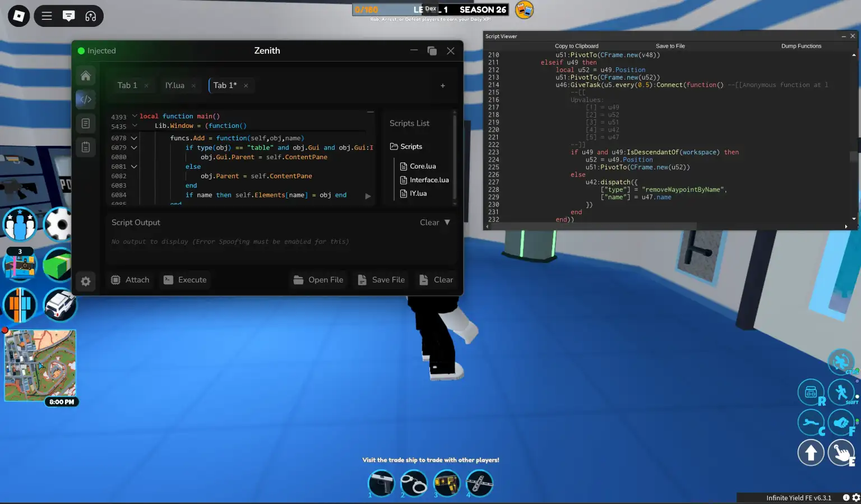Open the minimap thumbnail
The image size is (861, 504).
[x=40, y=365]
